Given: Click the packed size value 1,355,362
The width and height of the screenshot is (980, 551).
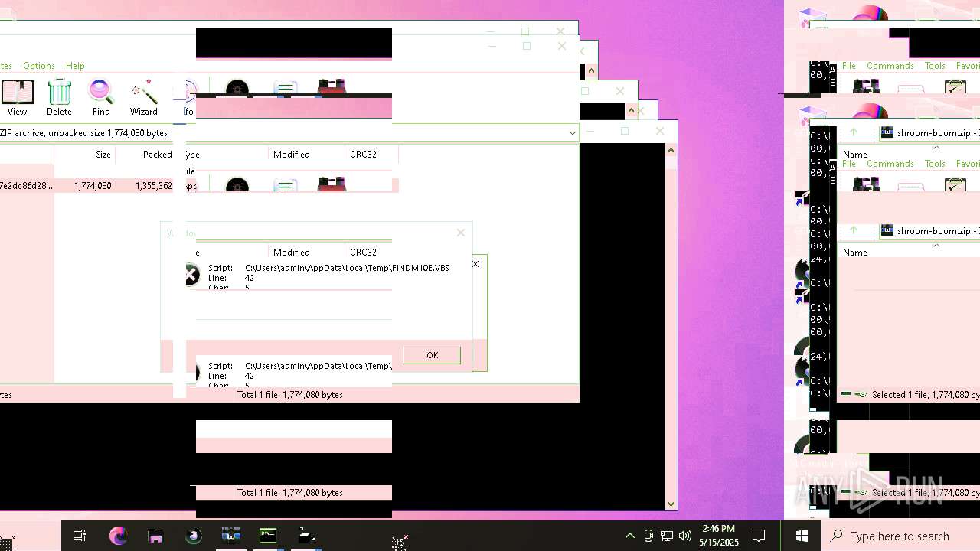Looking at the screenshot, I should point(154,186).
